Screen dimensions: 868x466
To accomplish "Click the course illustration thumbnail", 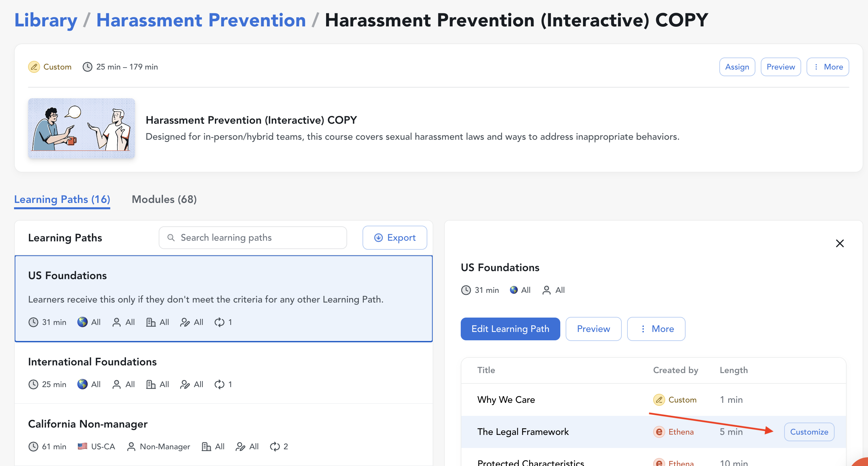I will pos(82,128).
